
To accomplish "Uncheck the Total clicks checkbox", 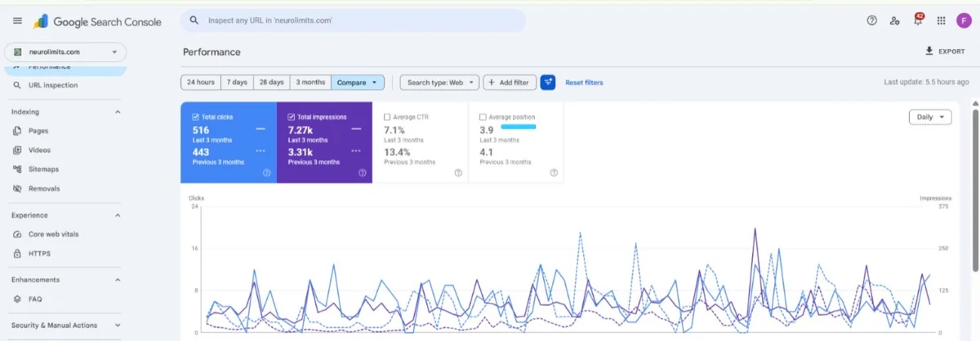I will click(195, 117).
